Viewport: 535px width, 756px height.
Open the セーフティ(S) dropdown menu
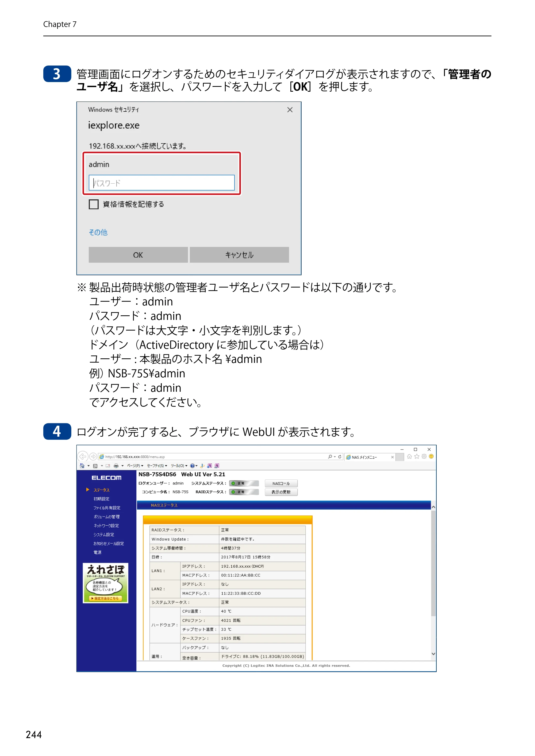point(157,466)
